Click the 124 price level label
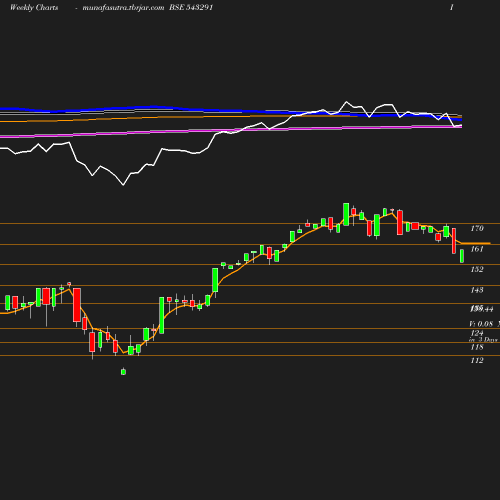This screenshot has width=500, height=500. (x=477, y=333)
